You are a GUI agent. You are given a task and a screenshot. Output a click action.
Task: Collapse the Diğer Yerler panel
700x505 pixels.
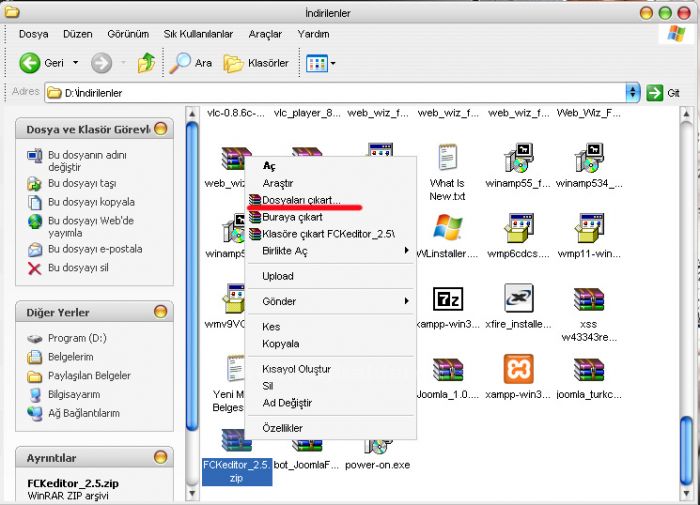[x=161, y=312]
